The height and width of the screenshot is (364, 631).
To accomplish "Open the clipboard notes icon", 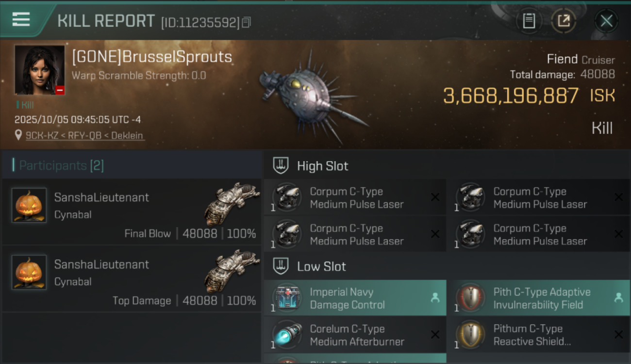I will pos(529,21).
